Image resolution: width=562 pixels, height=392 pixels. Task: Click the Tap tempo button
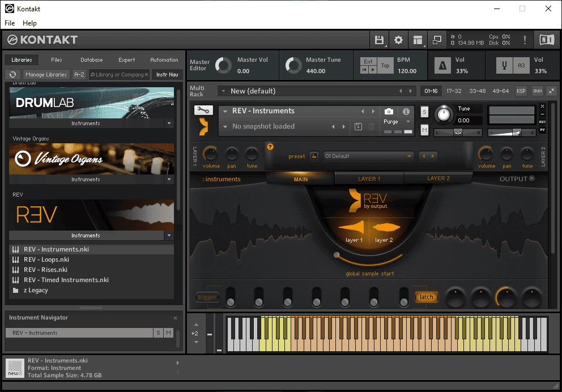[385, 66]
